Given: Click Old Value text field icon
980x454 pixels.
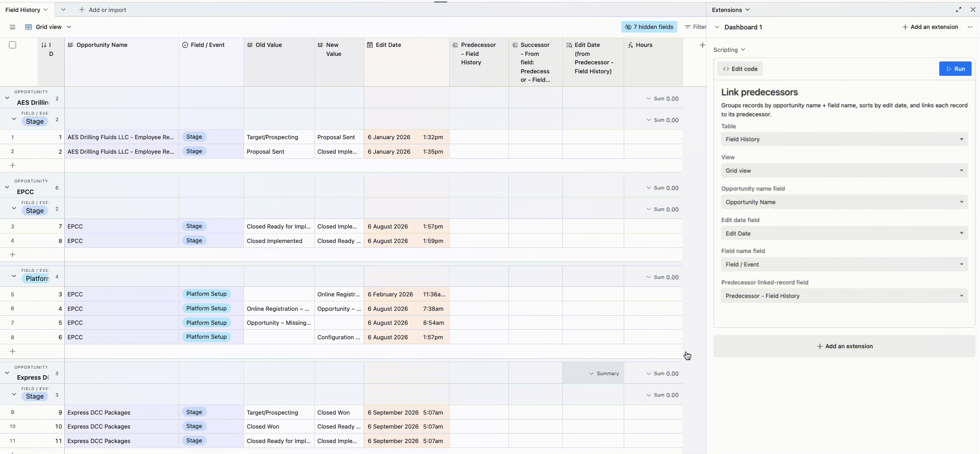Looking at the screenshot, I should point(250,45).
